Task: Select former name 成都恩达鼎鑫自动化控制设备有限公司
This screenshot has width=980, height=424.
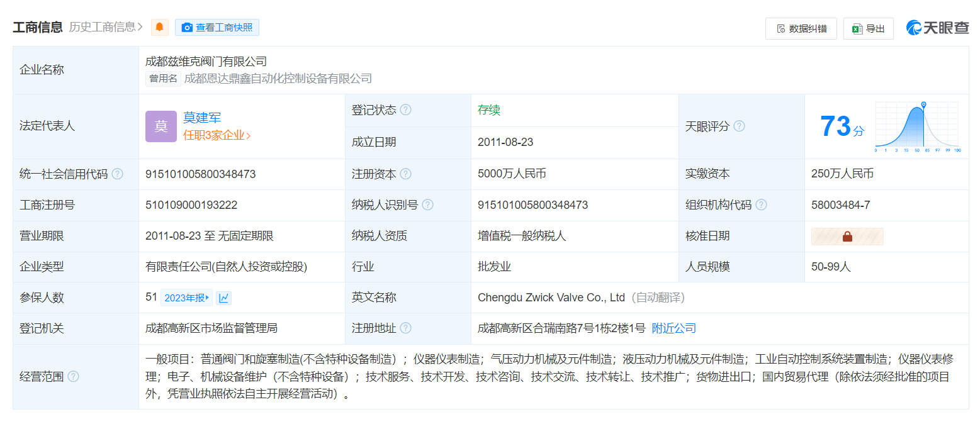Action: click(x=278, y=79)
